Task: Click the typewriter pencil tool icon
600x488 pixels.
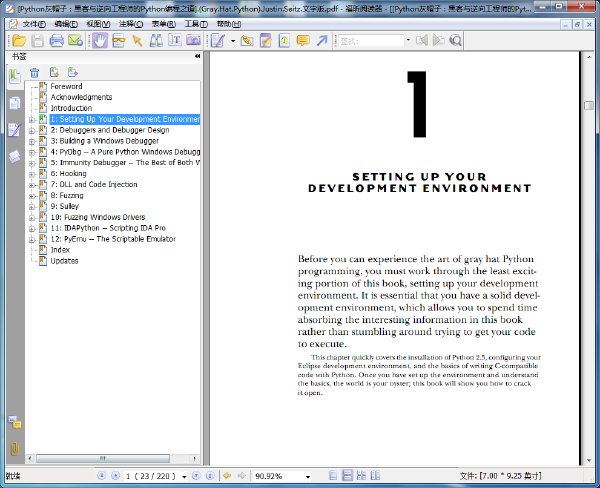Action: tap(218, 40)
